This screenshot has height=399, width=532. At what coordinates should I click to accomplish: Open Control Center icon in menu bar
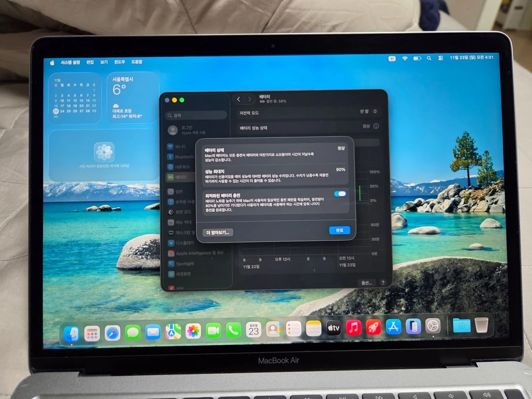pos(440,58)
